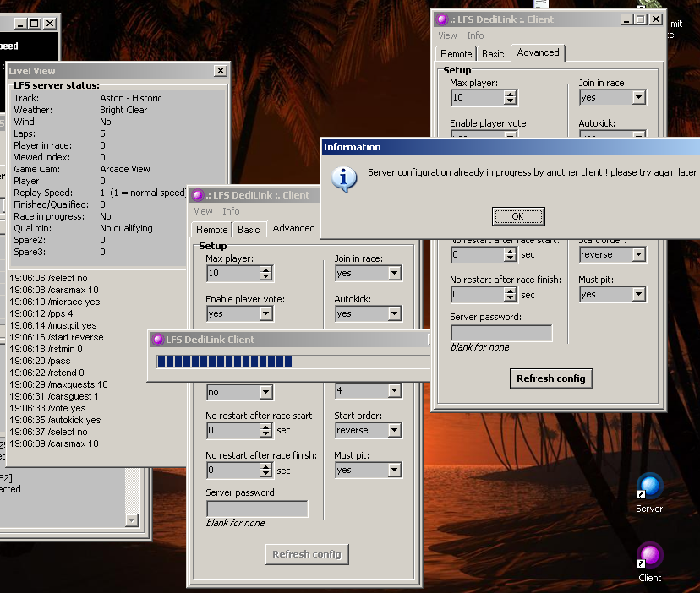Viewport: 700px width, 593px height.
Task: Click 'blank for none' hint in top-right window
Action: click(480, 347)
